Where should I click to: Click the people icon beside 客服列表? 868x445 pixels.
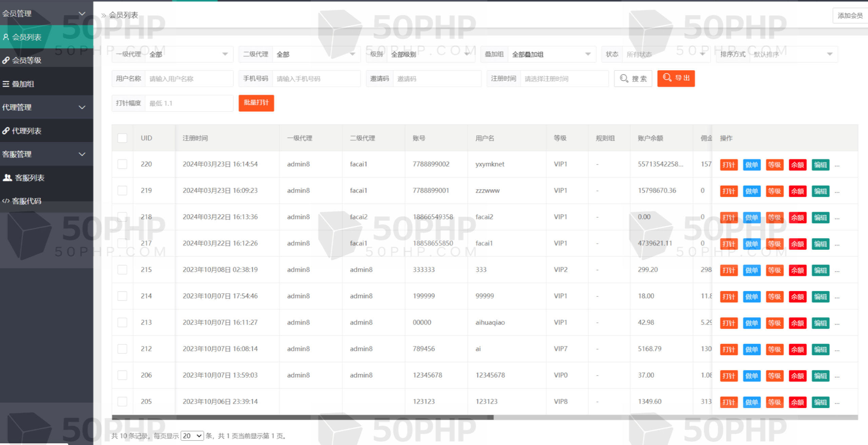point(7,177)
